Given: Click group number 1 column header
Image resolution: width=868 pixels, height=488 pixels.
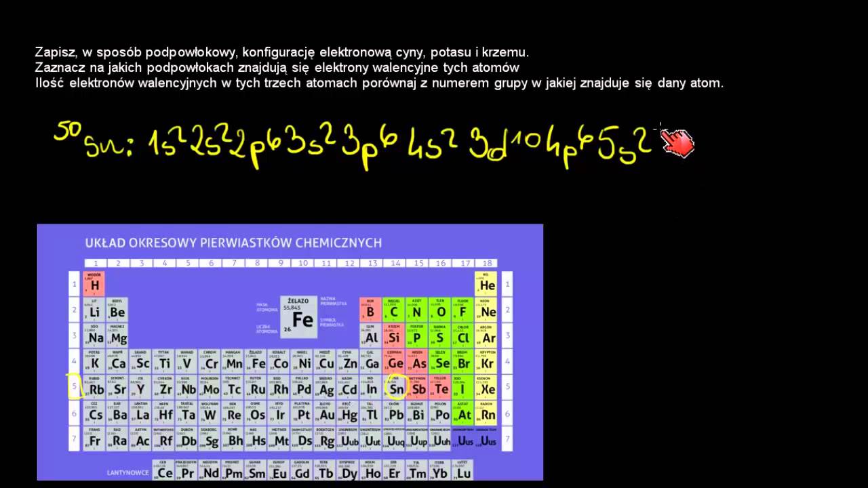Looking at the screenshot, I should (95, 263).
